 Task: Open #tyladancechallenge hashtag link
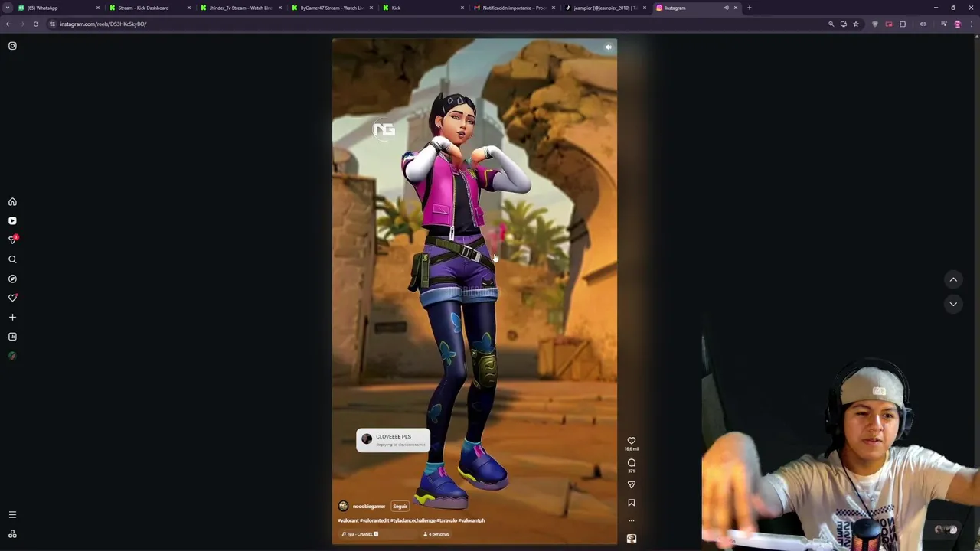[x=413, y=520]
